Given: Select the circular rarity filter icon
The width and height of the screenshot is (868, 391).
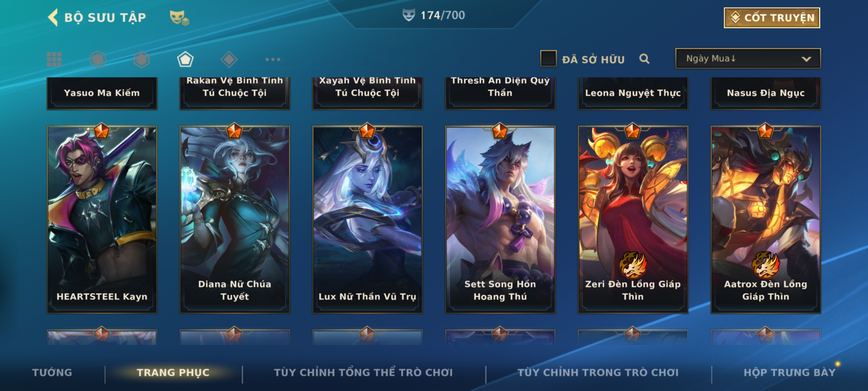Looking at the screenshot, I should coord(98,59).
